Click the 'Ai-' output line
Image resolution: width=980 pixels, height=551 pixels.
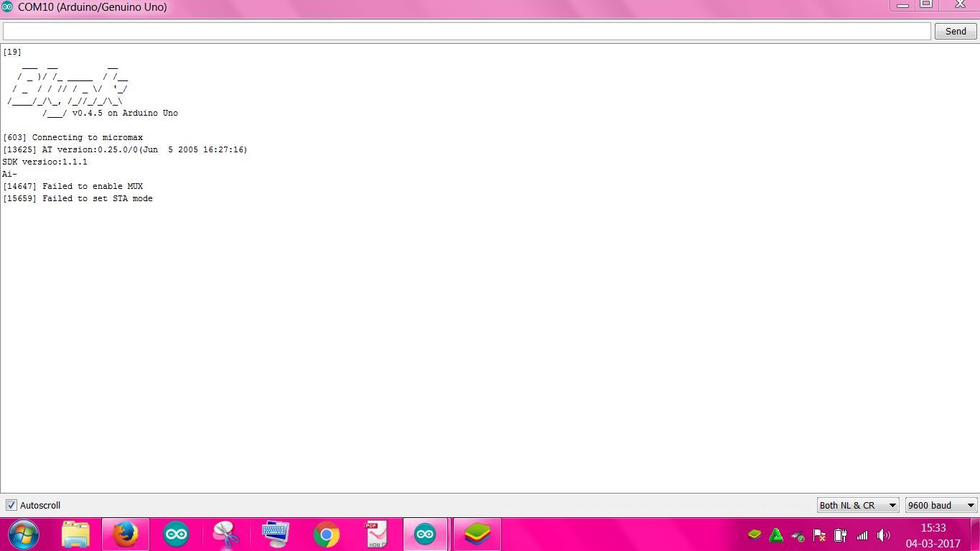click(x=9, y=174)
